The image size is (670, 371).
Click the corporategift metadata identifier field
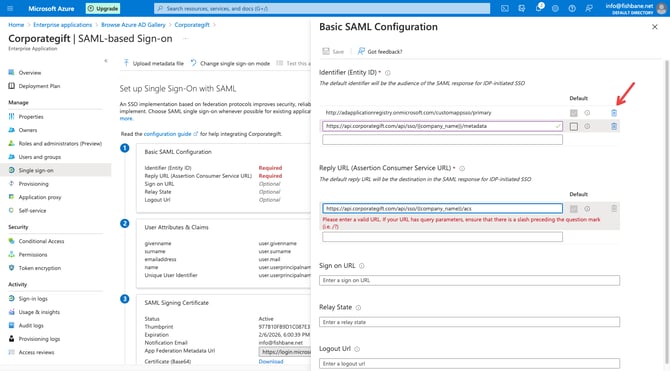click(442, 126)
